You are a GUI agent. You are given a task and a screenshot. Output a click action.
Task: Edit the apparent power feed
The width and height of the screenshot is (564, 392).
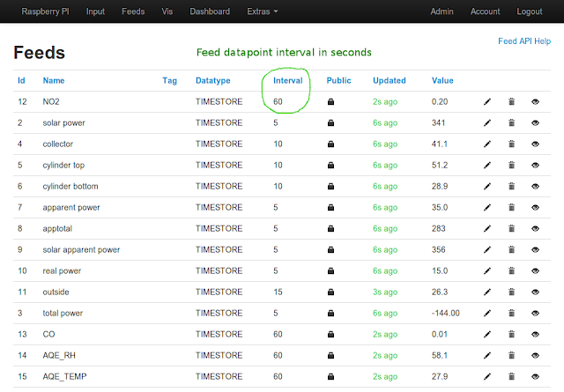click(x=487, y=208)
